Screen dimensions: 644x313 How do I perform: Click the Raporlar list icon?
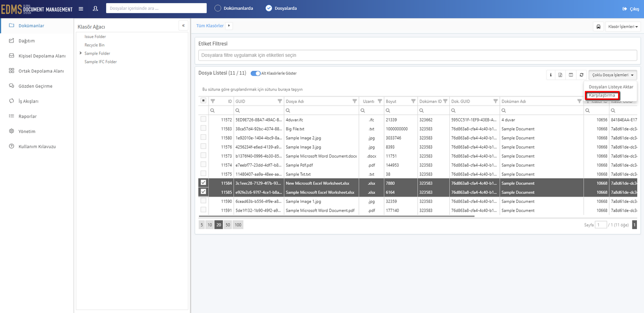pyautogui.click(x=12, y=116)
